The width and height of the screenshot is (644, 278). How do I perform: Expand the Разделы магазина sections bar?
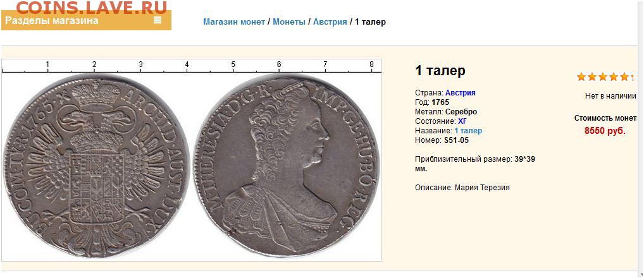(x=86, y=20)
